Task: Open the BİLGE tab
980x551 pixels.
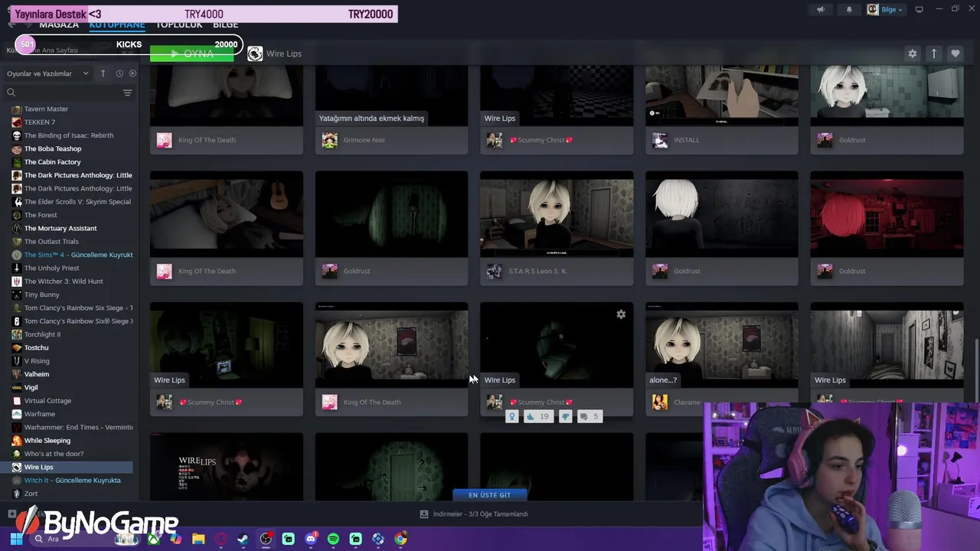Action: pyautogui.click(x=225, y=24)
